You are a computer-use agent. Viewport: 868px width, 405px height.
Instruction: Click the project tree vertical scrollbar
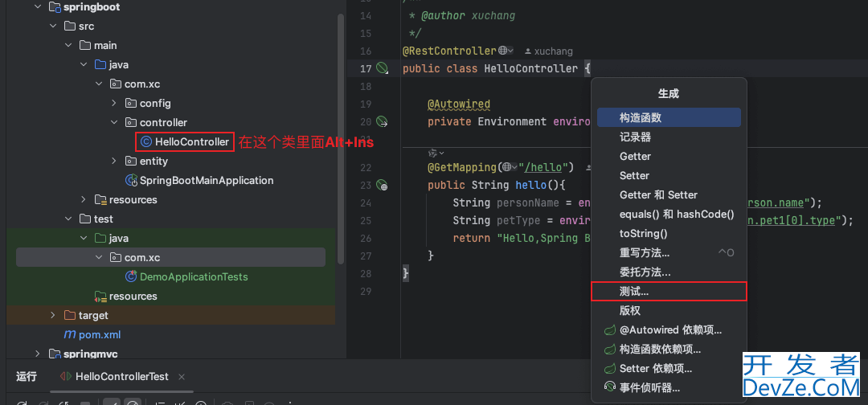pos(341,138)
